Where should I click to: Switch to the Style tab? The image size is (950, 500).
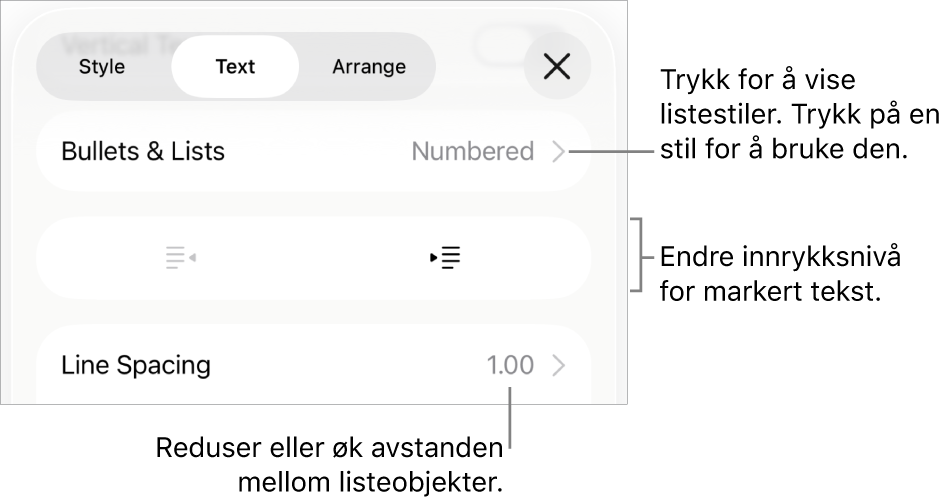point(102,67)
